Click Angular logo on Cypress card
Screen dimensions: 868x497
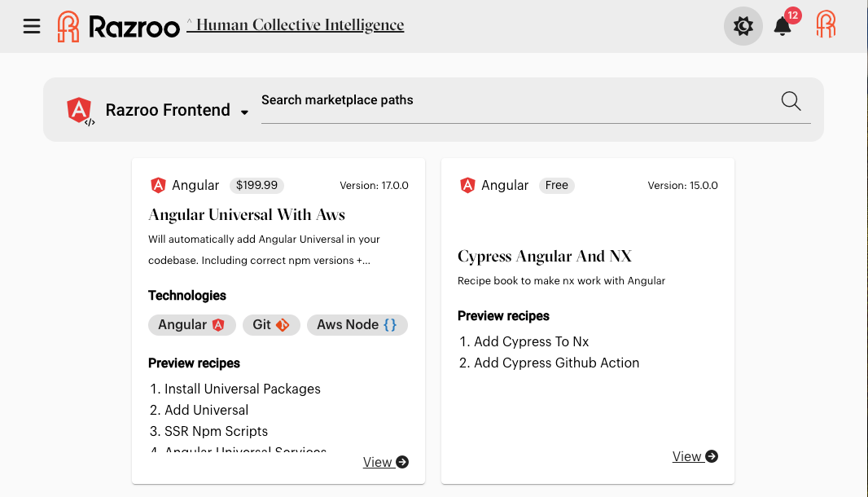point(467,185)
